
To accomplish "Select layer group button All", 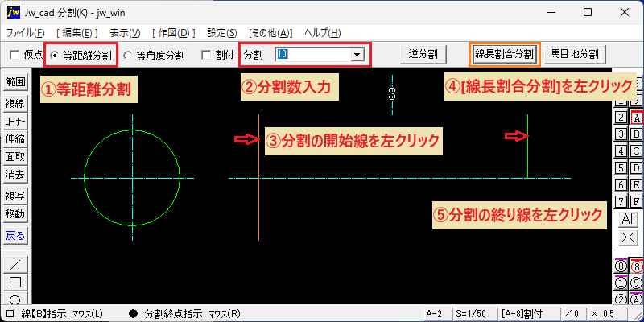I will [629, 219].
